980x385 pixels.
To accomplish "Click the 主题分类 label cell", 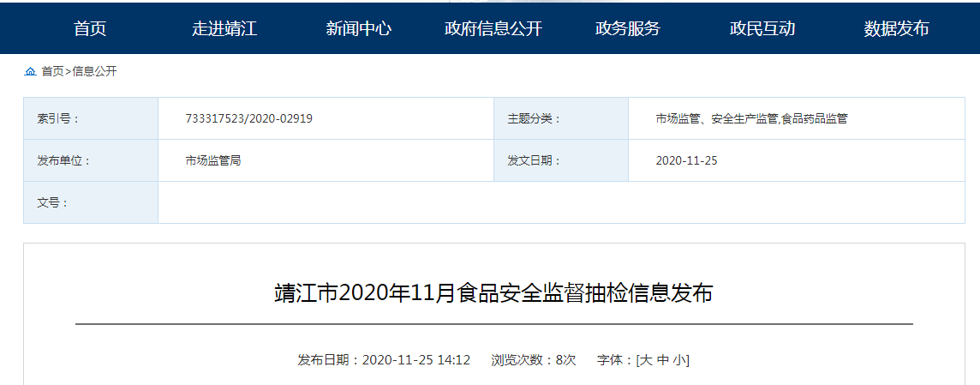I will pos(561,118).
